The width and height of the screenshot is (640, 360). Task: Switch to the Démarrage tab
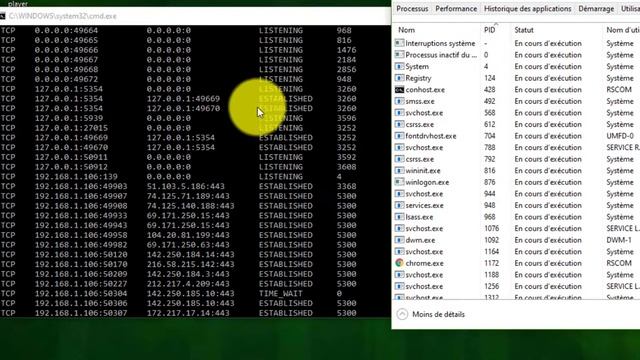click(x=596, y=9)
